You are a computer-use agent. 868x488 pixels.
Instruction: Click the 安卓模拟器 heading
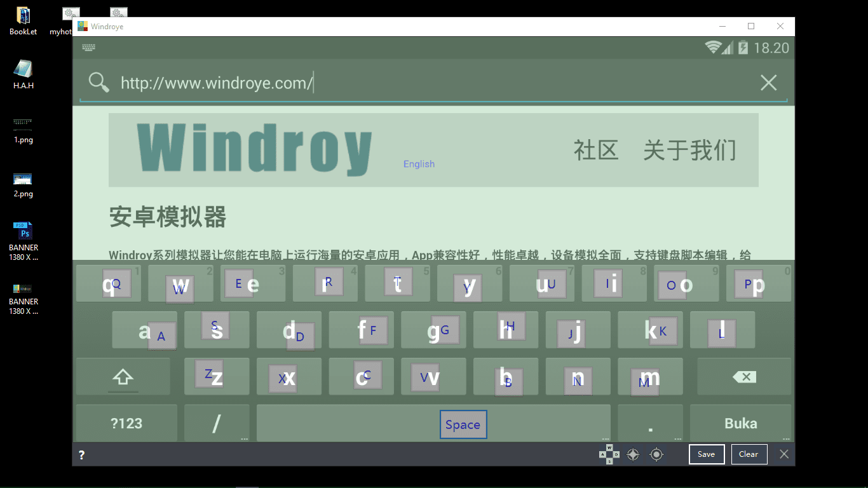(168, 217)
